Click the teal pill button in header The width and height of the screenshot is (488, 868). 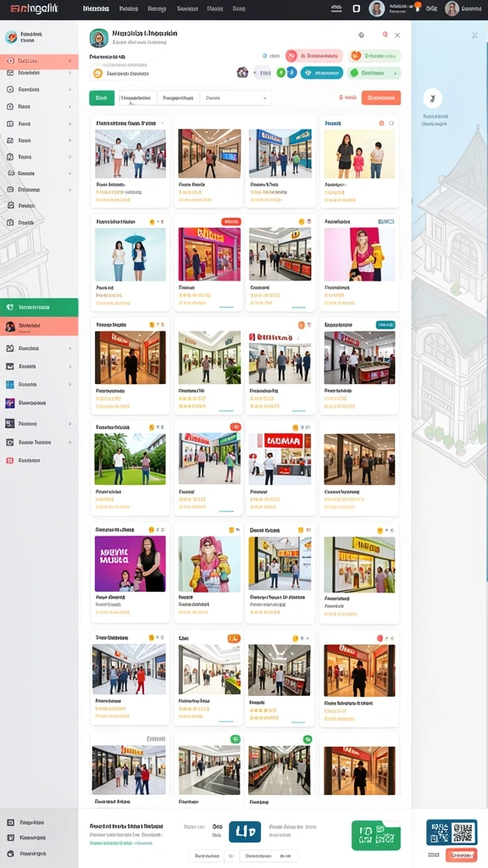coord(321,73)
